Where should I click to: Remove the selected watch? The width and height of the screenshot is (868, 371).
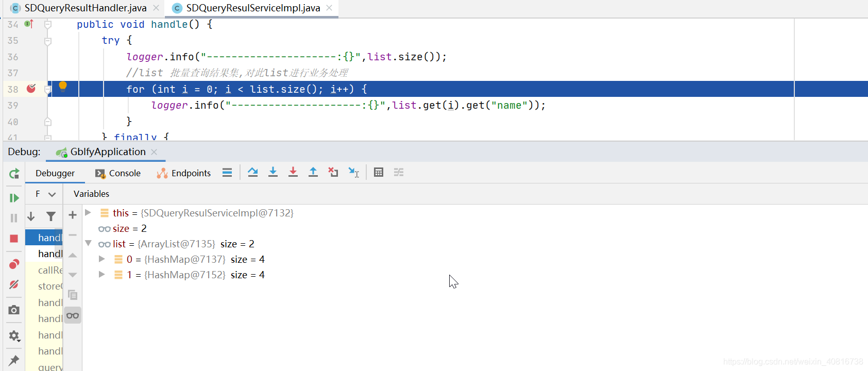(x=73, y=235)
